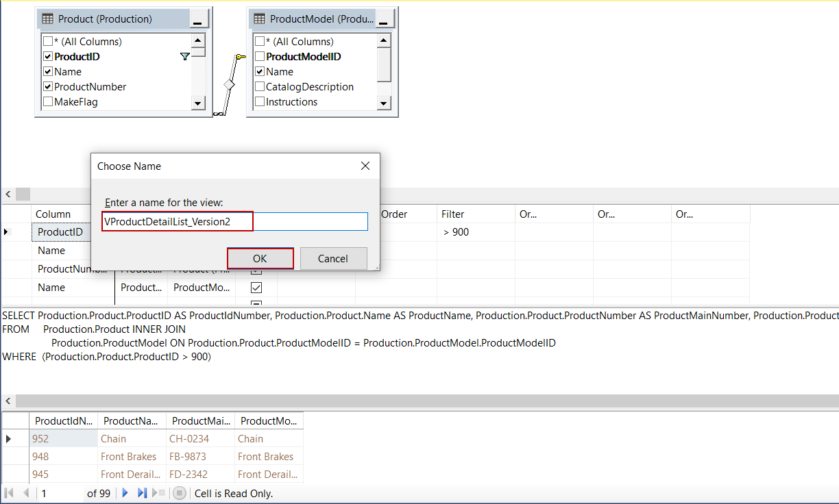Click the 'Cell is Read Only.' status text
Image resolution: width=839 pixels, height=504 pixels.
(234, 493)
